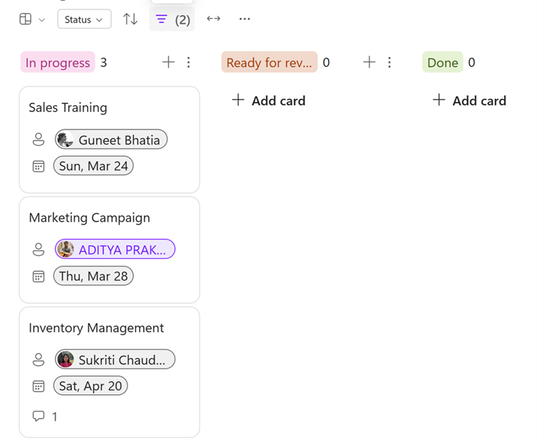Viewport: 544px width, 440px height.
Task: Open the Sales Training card
Action: (x=110, y=140)
